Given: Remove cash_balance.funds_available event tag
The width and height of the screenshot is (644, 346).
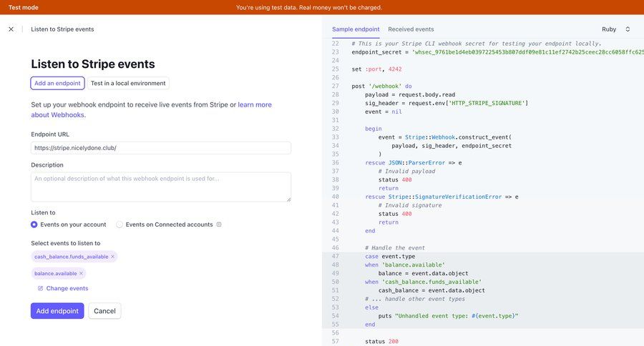Looking at the screenshot, I should (x=112, y=257).
